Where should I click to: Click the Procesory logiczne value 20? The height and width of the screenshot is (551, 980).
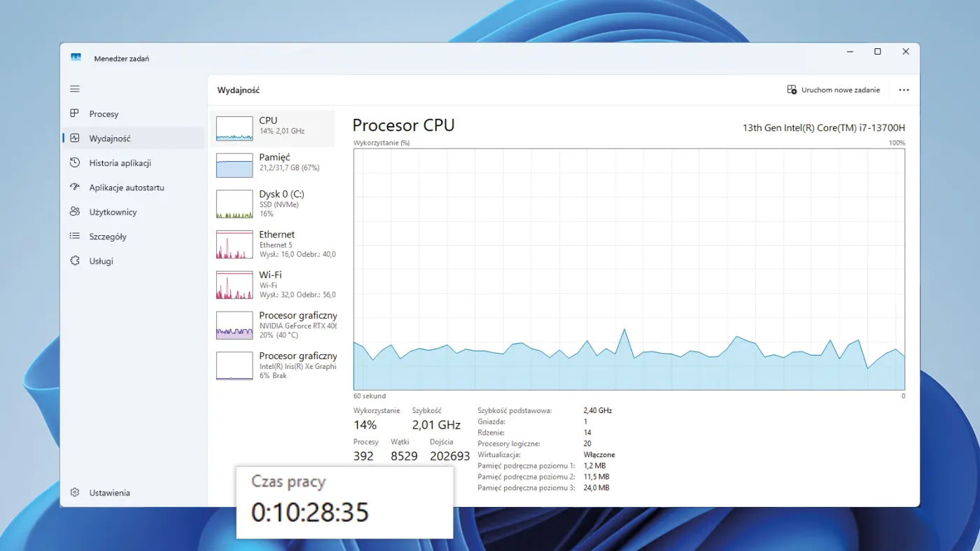(587, 444)
